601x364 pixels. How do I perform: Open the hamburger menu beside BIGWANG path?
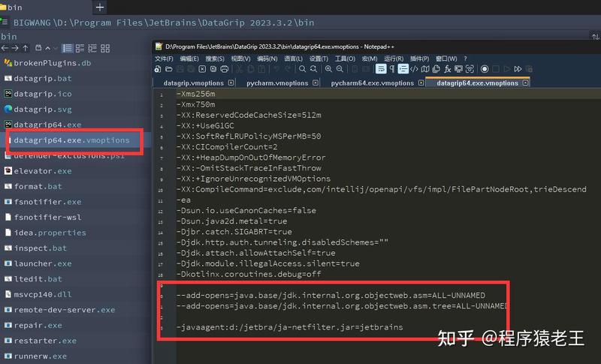(5, 23)
